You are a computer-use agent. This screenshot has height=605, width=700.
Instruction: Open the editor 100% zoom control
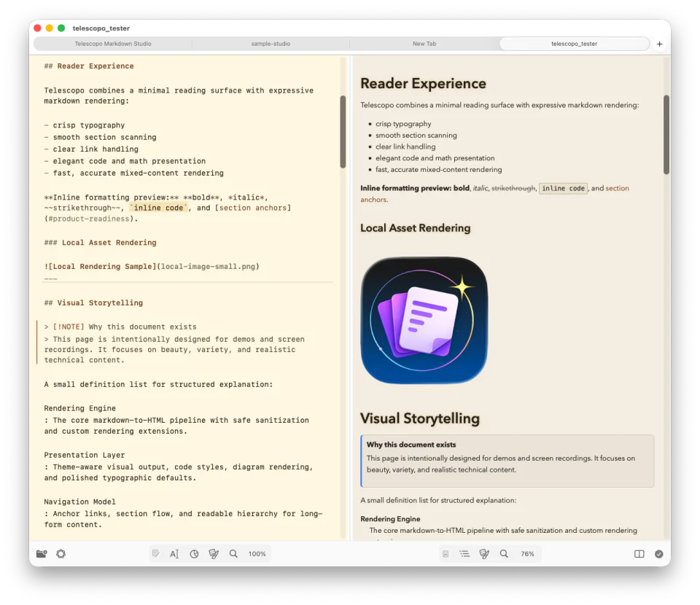click(x=257, y=554)
